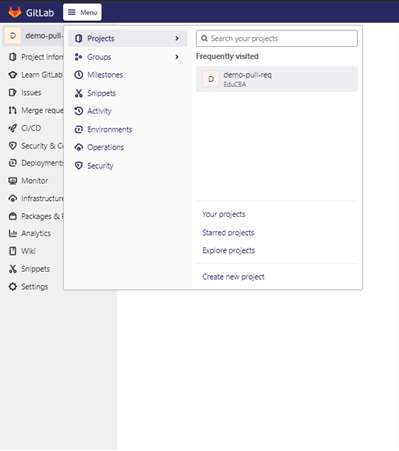Expand the Groups submenu chevron
The width and height of the screenshot is (399, 451).
177,57
